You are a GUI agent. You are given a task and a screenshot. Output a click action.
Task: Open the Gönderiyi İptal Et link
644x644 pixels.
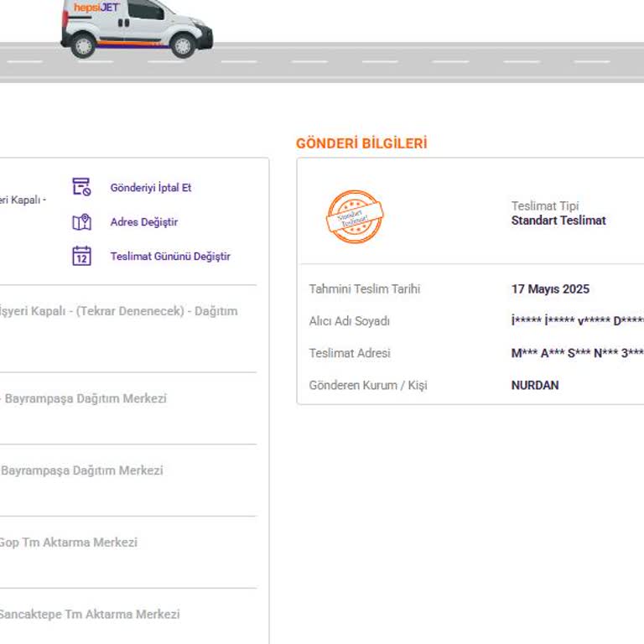pos(151,188)
